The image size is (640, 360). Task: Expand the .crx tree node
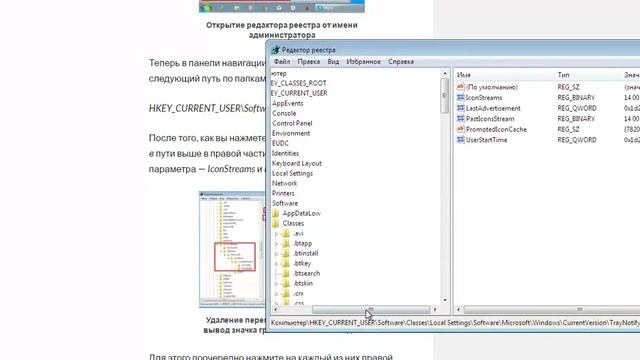coord(276,294)
